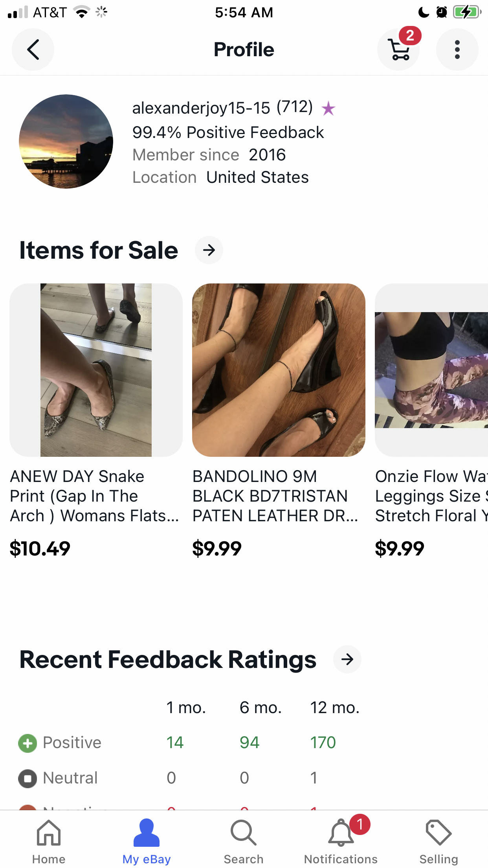The height and width of the screenshot is (868, 488).
Task: Open the three-dot more options menu
Action: 457,50
